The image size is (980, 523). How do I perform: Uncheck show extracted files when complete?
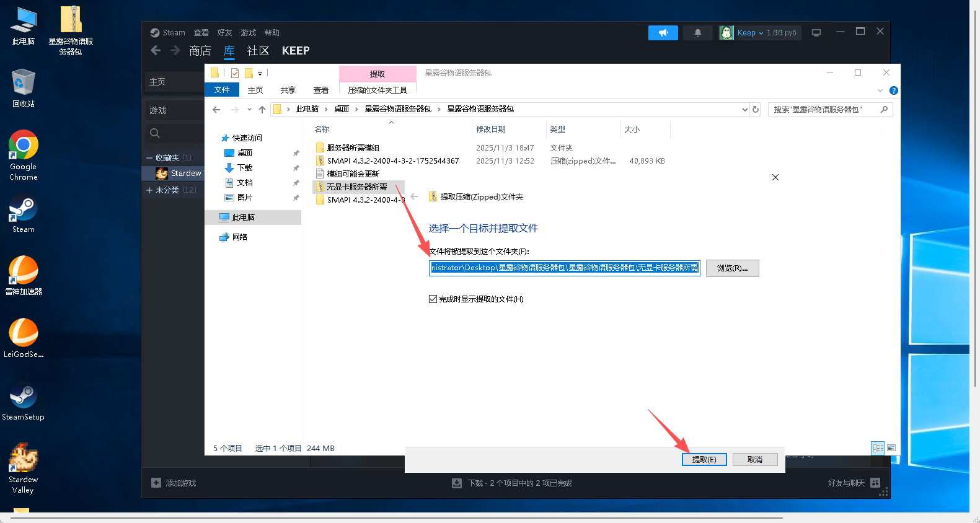click(x=433, y=299)
